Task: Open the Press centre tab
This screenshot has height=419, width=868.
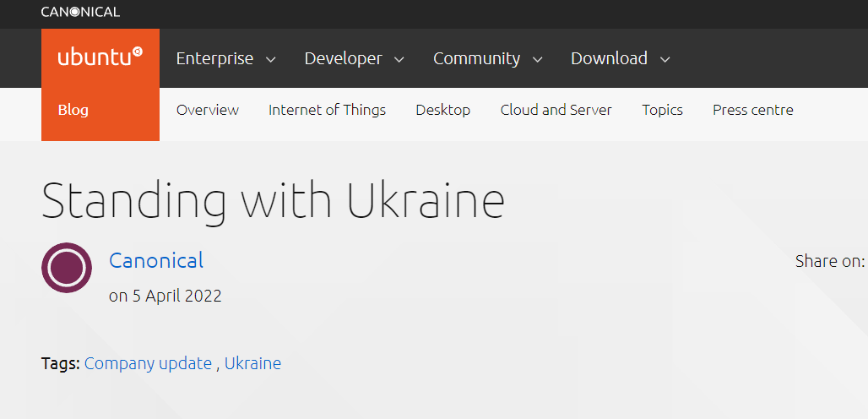Action: point(752,110)
